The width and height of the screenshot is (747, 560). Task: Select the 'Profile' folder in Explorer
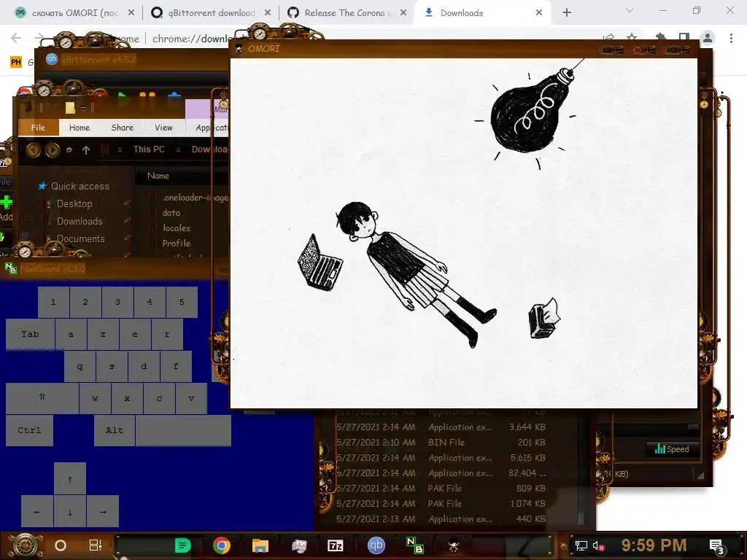pyautogui.click(x=177, y=244)
